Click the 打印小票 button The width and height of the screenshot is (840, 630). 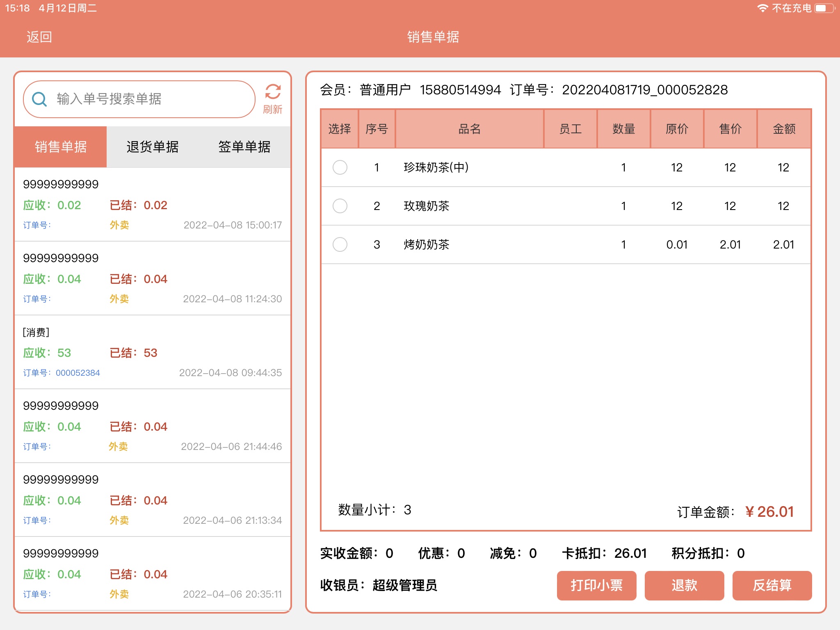coord(597,585)
